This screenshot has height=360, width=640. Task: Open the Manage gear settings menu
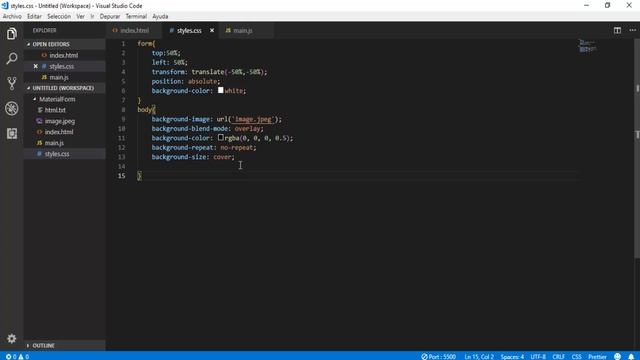[x=11, y=338]
